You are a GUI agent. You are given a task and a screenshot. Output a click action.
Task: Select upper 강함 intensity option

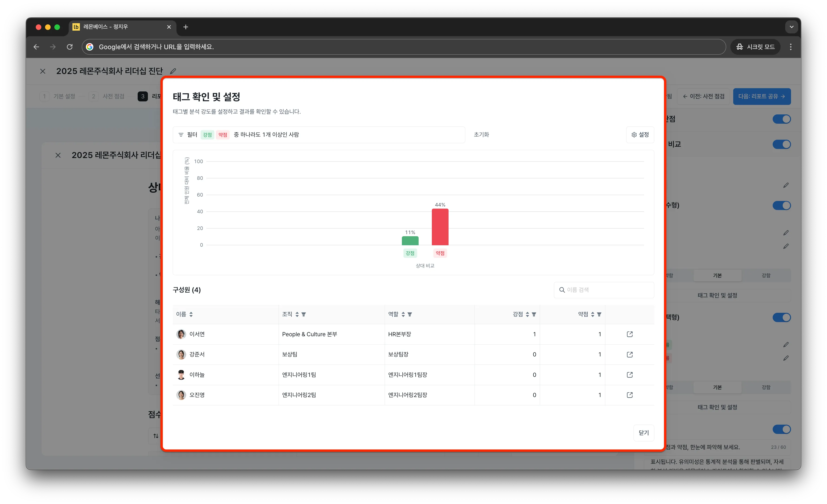tap(766, 275)
